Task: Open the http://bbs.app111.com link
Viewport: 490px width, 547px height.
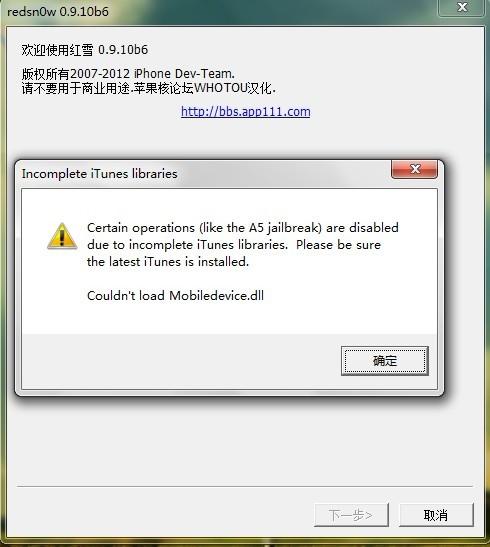Action: coord(246,112)
